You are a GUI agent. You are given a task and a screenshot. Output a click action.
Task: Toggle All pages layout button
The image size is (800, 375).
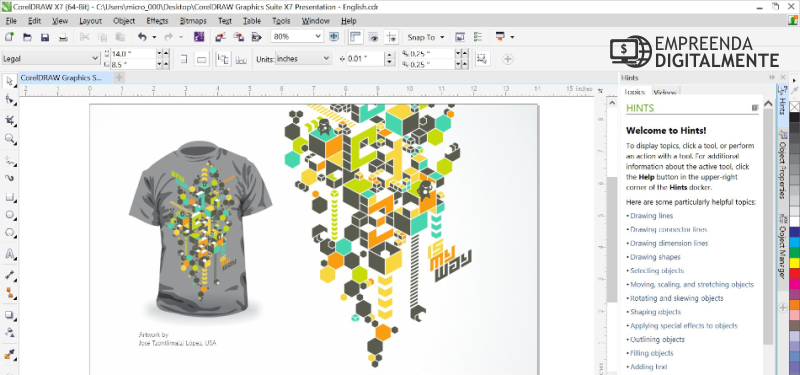coord(223,59)
